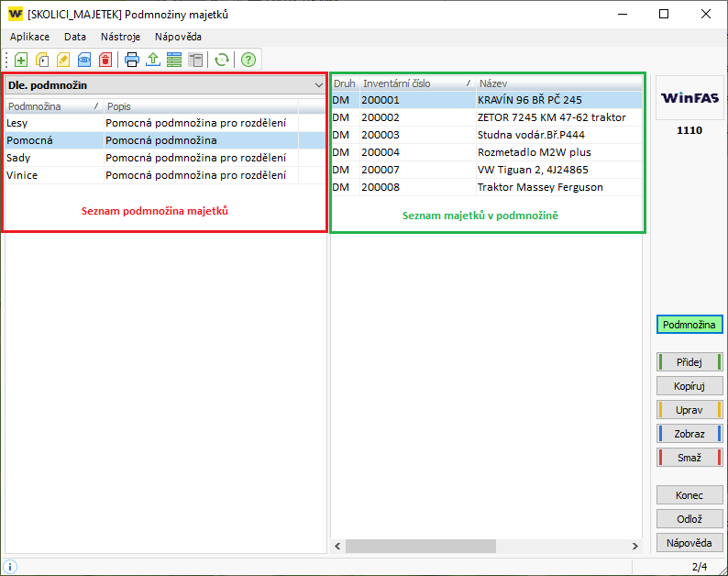Click the green Add record toolbar icon
This screenshot has height=576, width=728.
(x=21, y=60)
